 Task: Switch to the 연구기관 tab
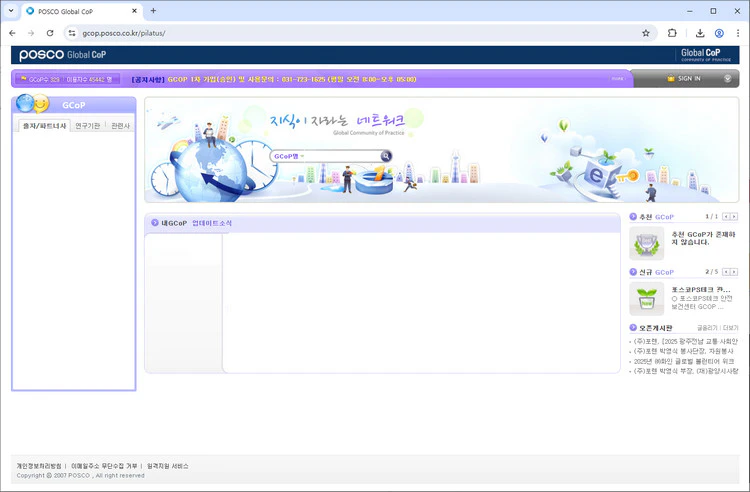pos(88,126)
